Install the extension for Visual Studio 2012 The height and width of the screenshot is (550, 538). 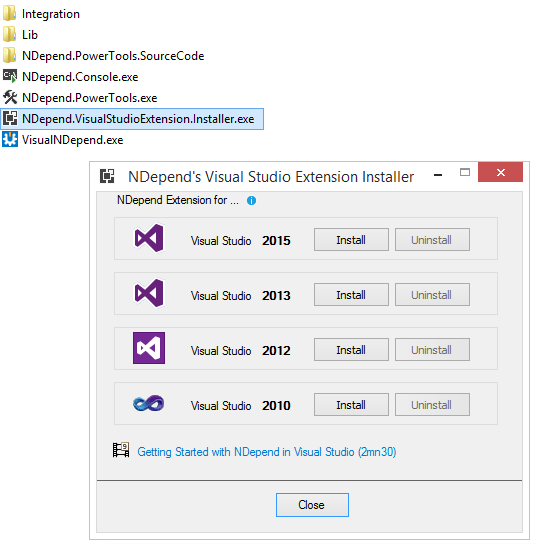pos(351,350)
